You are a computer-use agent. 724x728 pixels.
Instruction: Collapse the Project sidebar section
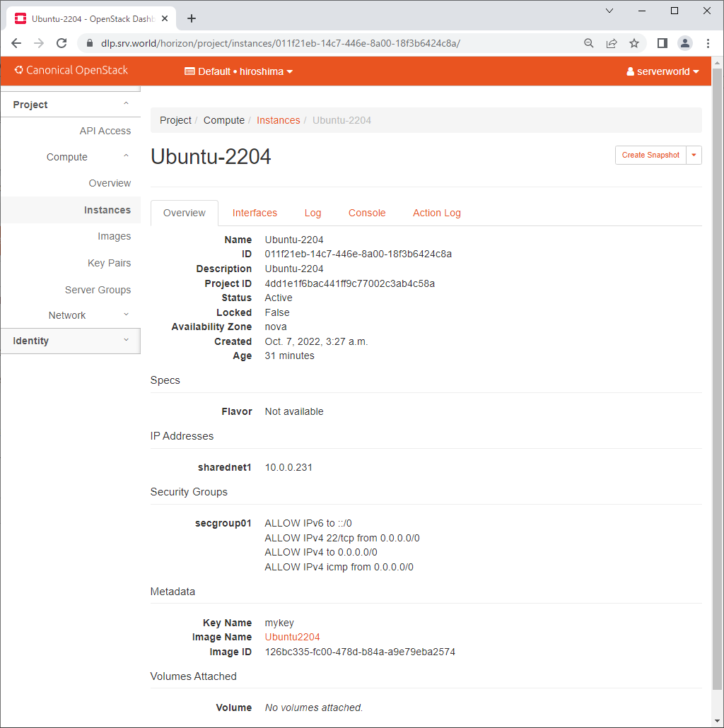click(71, 105)
